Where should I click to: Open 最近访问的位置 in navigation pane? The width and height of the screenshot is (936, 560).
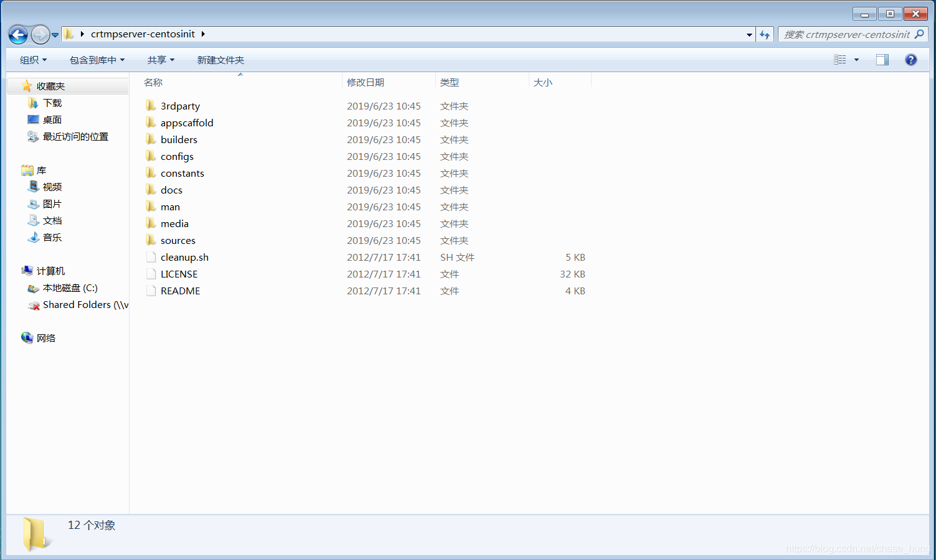pos(75,137)
